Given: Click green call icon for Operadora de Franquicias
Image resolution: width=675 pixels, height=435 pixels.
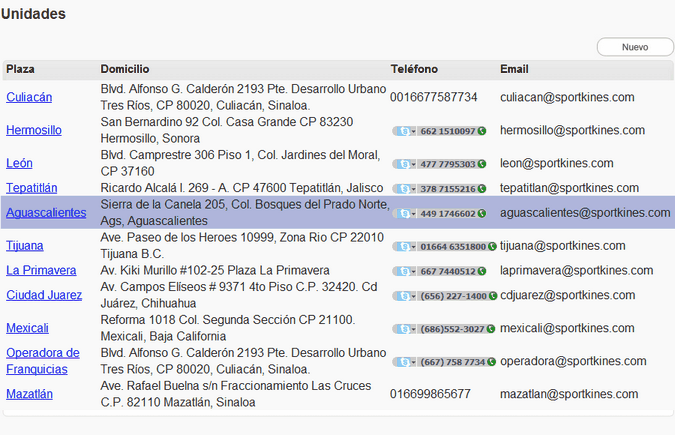Looking at the screenshot, I should (x=490, y=362).
